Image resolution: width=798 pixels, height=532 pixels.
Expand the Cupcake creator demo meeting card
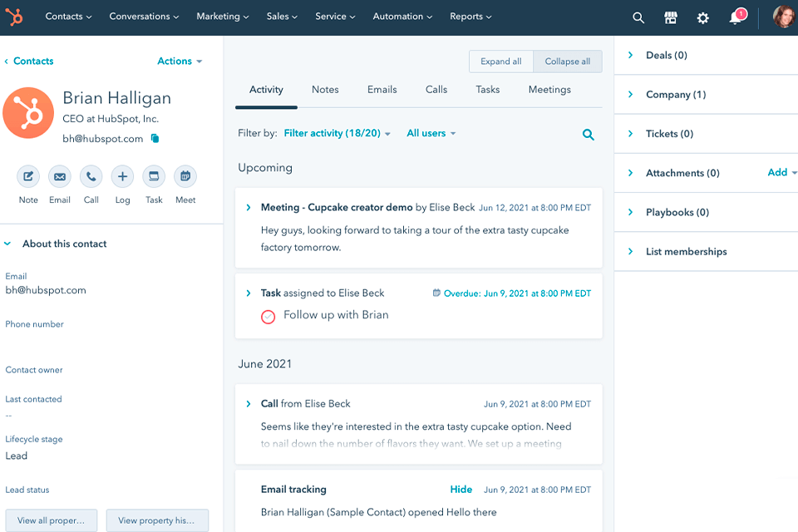coord(249,208)
